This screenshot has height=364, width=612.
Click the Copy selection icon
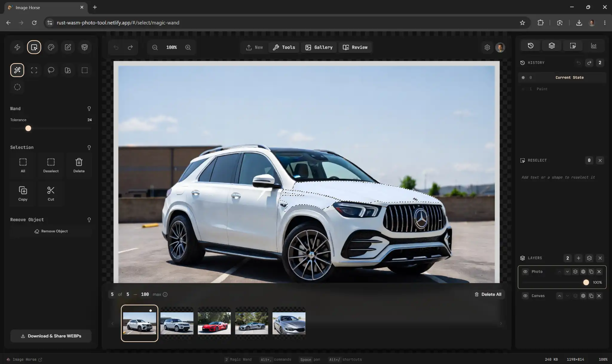tap(23, 191)
